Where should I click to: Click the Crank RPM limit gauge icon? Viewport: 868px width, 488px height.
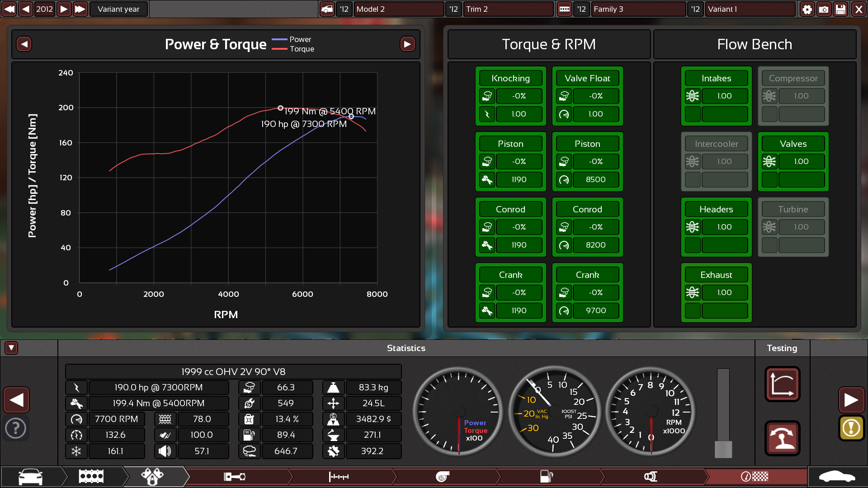pos(564,310)
